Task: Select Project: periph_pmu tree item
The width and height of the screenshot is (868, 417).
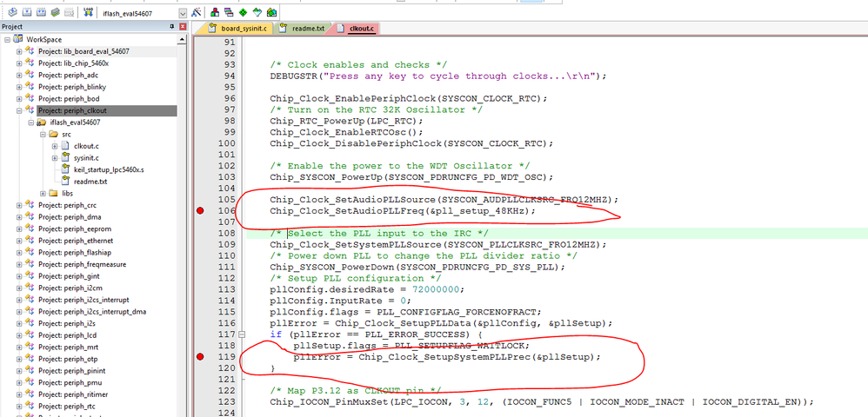Action: pos(70,382)
